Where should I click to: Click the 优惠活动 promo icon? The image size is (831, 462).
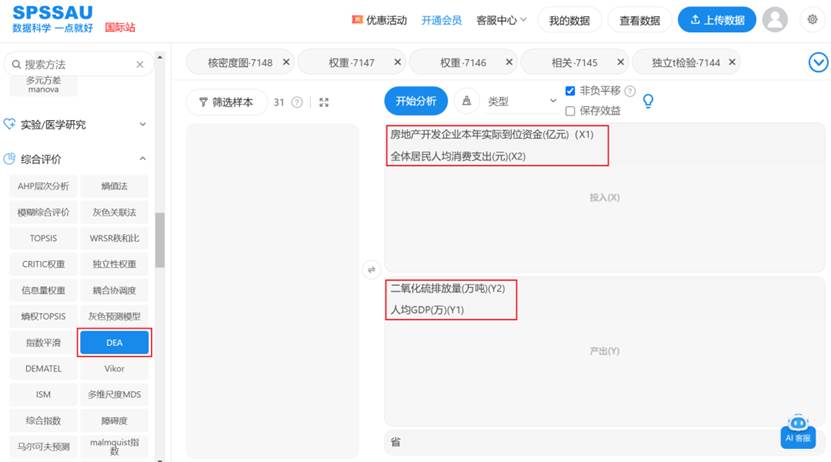point(357,20)
